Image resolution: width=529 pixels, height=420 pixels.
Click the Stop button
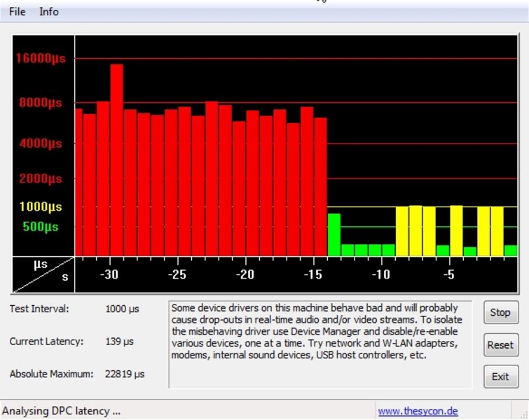click(x=501, y=312)
